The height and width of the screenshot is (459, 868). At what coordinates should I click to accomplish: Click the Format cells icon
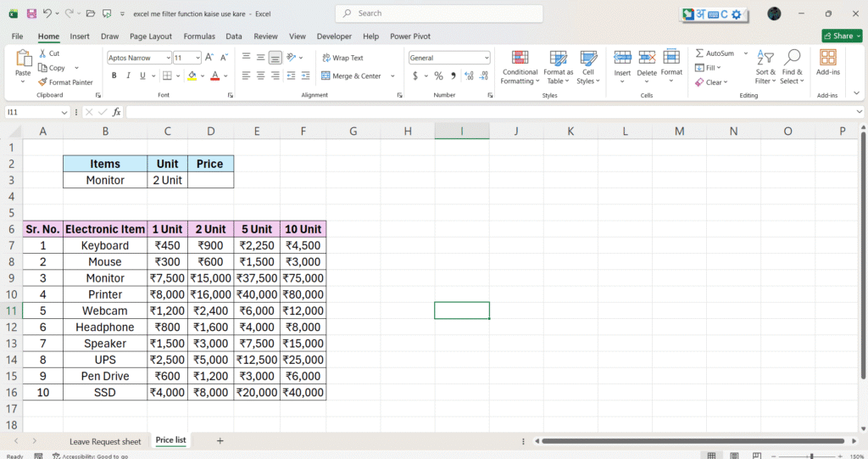[671, 57]
